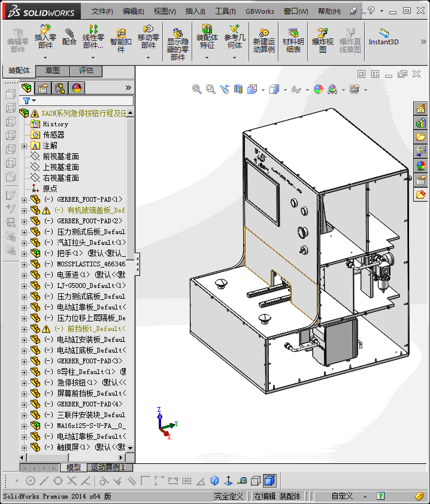Open the File Explorer task pane
This screenshot has width=430, height=504.
[x=420, y=137]
